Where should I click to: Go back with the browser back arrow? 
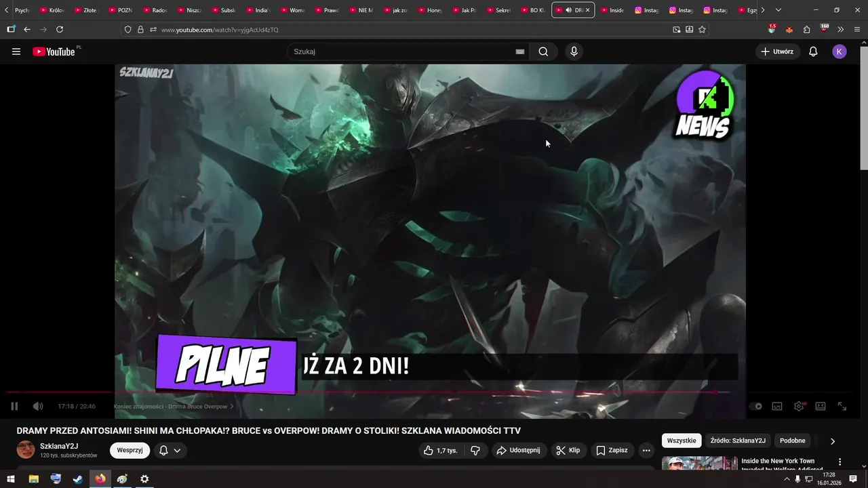pyautogui.click(x=27, y=29)
